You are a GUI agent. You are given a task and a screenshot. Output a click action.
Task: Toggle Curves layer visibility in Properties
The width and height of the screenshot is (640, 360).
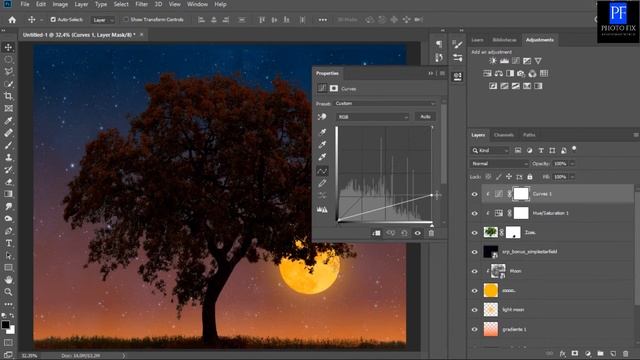click(418, 233)
